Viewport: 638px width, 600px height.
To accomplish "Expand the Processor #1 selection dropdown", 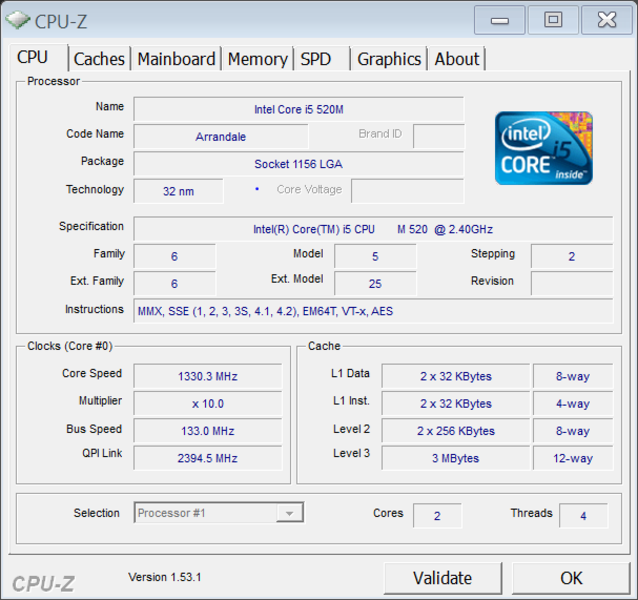I will click(x=289, y=513).
